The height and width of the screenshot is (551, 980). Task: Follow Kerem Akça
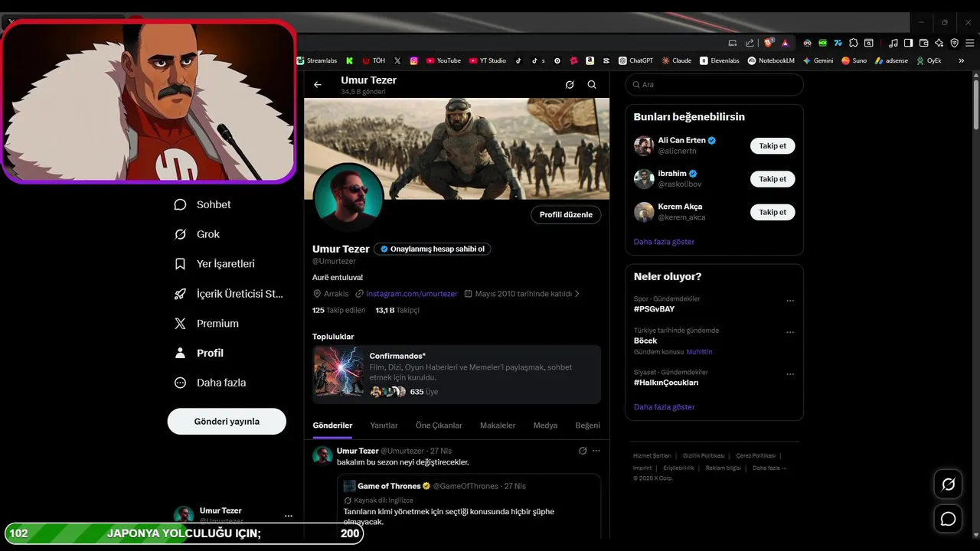click(773, 212)
